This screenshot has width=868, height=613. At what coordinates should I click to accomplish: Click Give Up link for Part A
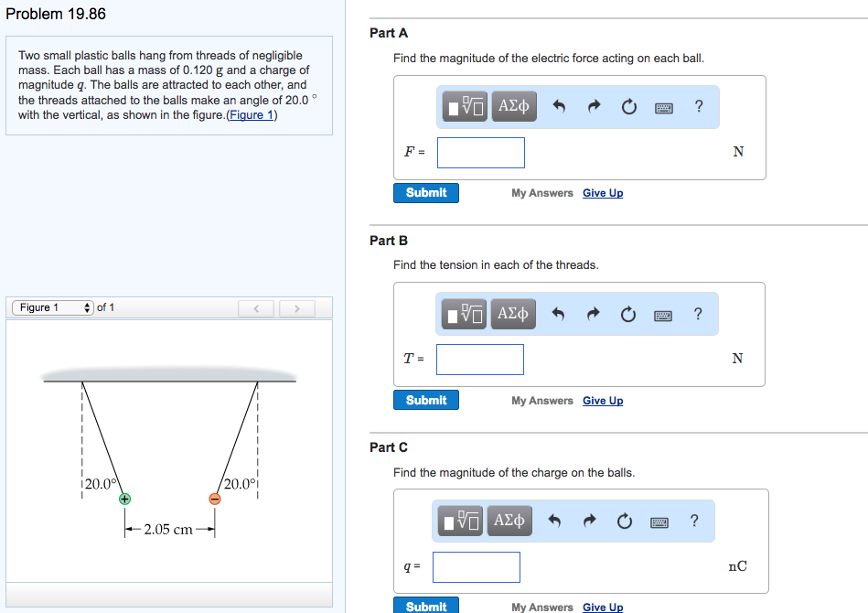[x=603, y=193]
